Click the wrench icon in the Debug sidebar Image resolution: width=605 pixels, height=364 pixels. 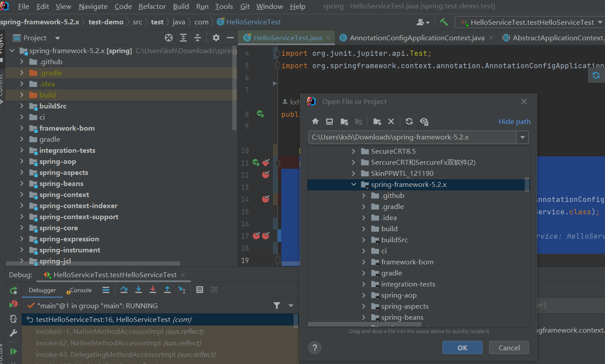[14, 333]
